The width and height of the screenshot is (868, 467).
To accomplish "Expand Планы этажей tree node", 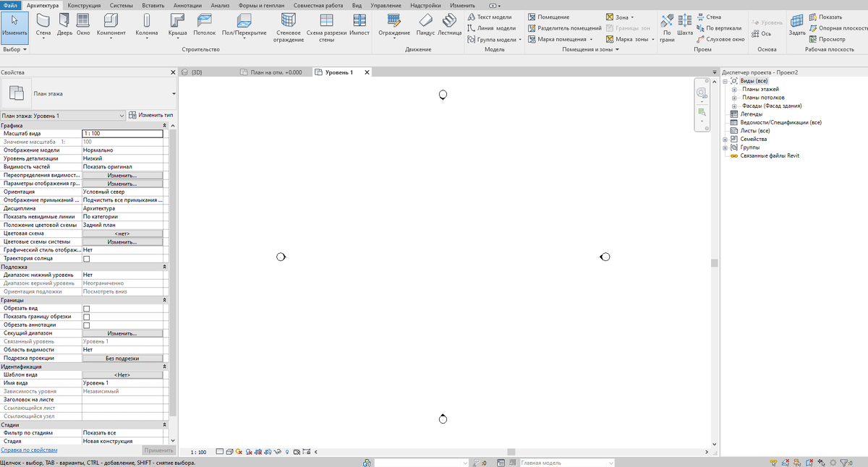I will click(x=734, y=89).
